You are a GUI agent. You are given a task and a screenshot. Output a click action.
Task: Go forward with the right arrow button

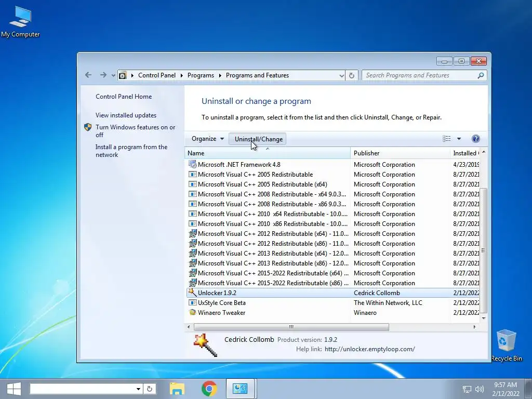(103, 75)
